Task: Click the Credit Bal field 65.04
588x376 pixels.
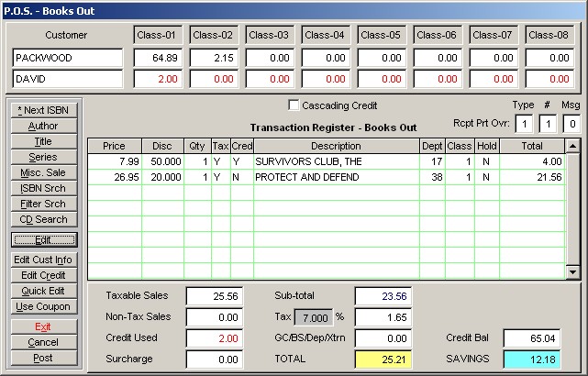Action: click(x=532, y=338)
